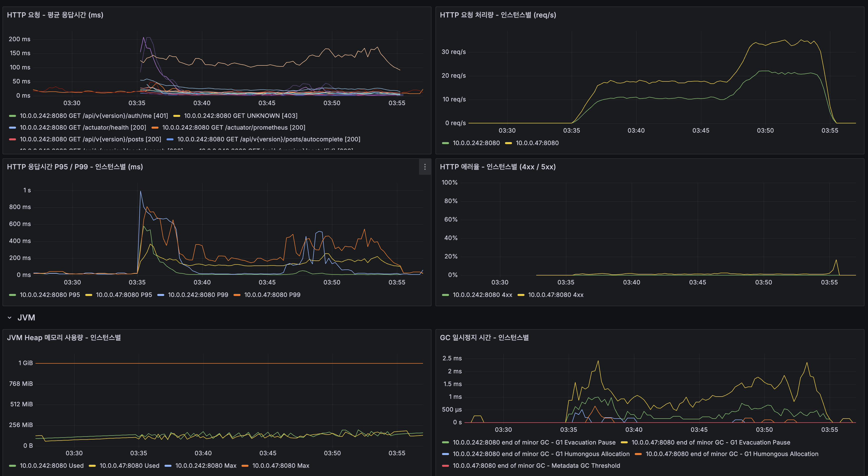
Task: Open the HTTP 요청 - 평균 응답시간 panel title menu
Action: (55, 15)
